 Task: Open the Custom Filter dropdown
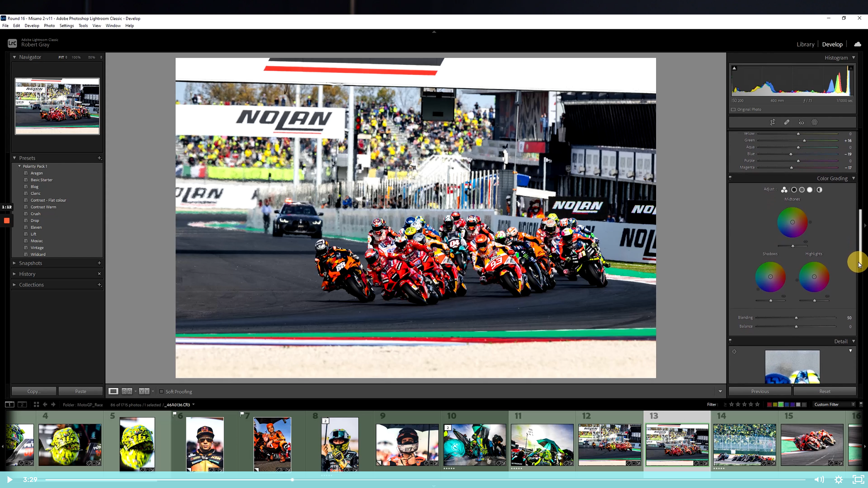[834, 405]
